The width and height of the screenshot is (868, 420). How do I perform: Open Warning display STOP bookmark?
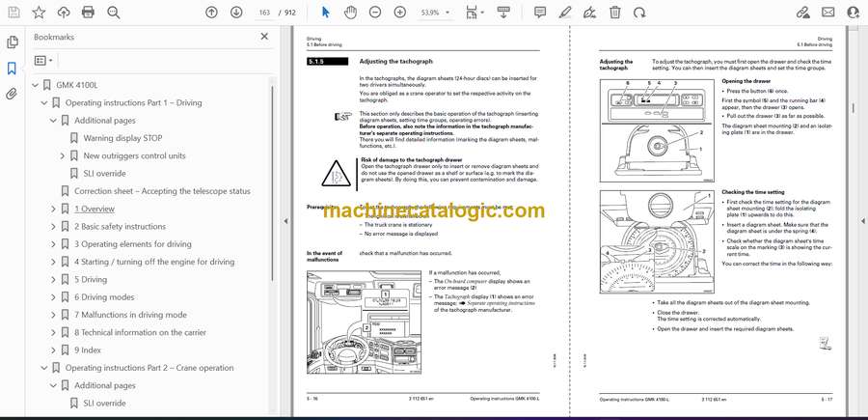click(122, 138)
